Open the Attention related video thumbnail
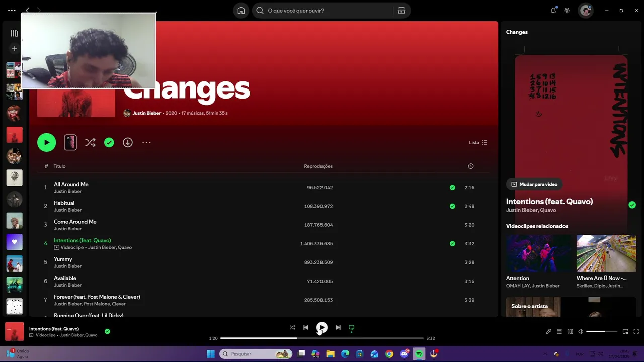This screenshot has height=362, width=644. pos(539,253)
